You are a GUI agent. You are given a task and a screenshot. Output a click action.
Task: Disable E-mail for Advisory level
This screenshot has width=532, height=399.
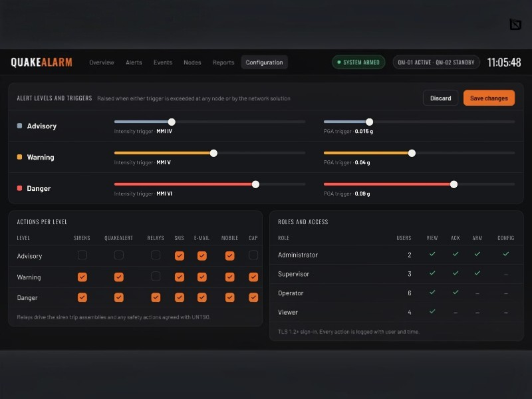click(202, 256)
